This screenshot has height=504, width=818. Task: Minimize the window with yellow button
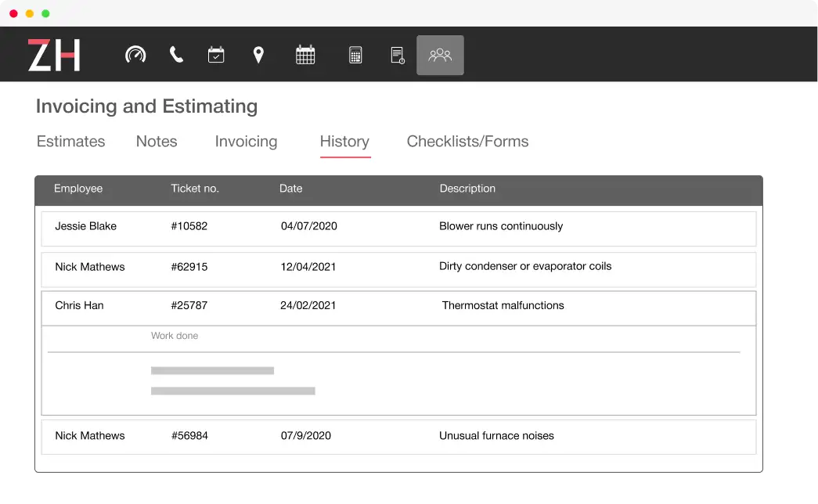tap(30, 13)
